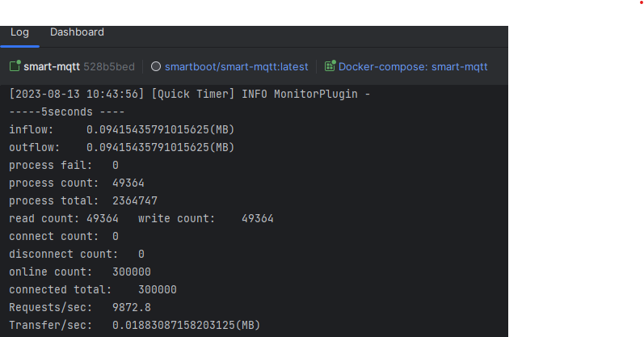
Task: Click the MonitorPlugin timestamp log line
Action: click(189, 95)
